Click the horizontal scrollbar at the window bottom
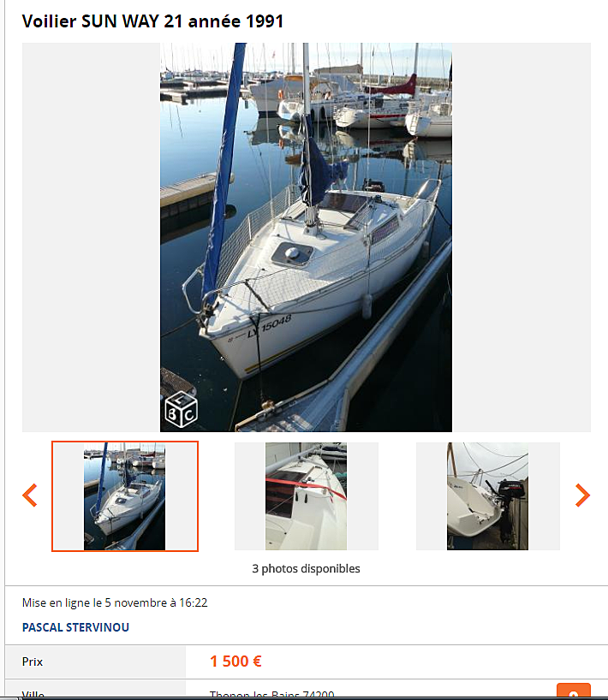The height and width of the screenshot is (700, 608). click(304, 698)
